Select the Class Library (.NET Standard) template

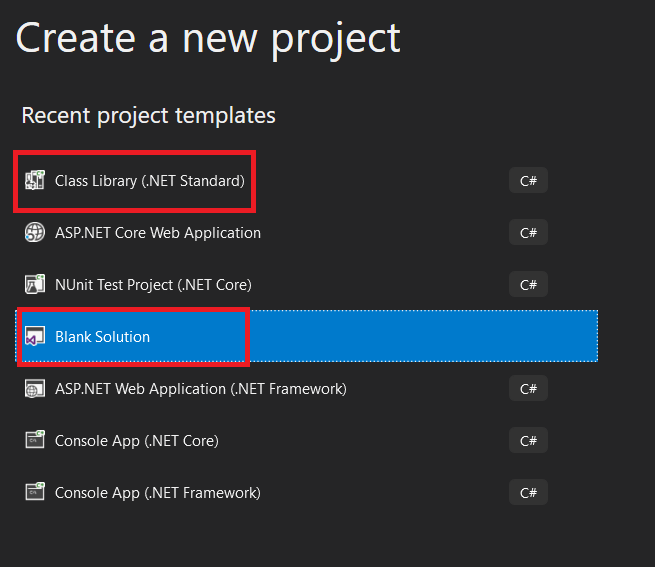point(149,181)
